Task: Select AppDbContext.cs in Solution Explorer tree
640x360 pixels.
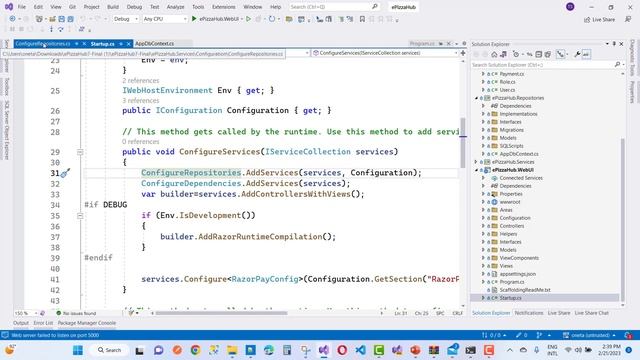Action: pos(519,154)
